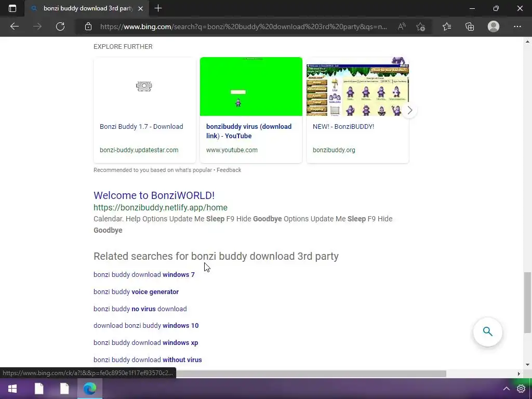532x399 pixels.
Task: Open NEW! - BonziBUDDY! card title
Action: 343,127
